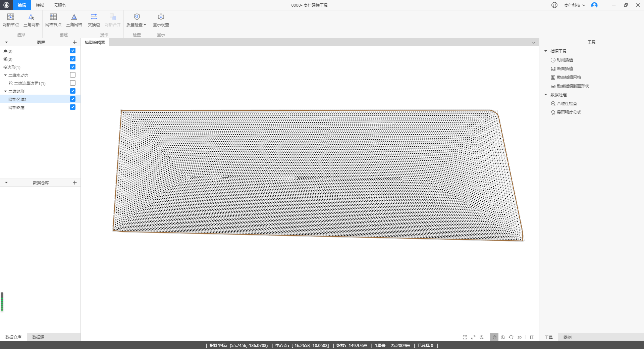Open 散点插值网格 interpolation tool

[569, 78]
